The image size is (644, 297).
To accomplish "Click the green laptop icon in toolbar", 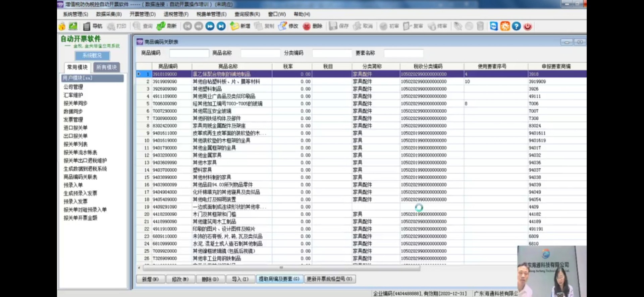I will [x=73, y=26].
